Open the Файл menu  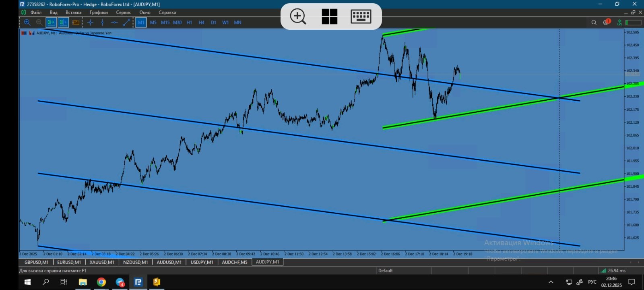[x=36, y=12]
